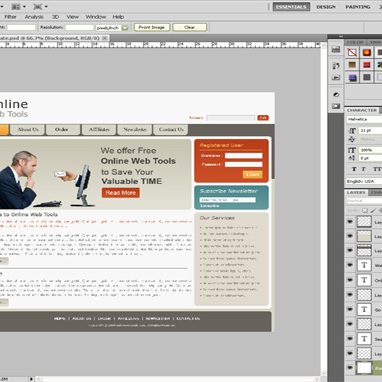Open the Filter menu

10,17
